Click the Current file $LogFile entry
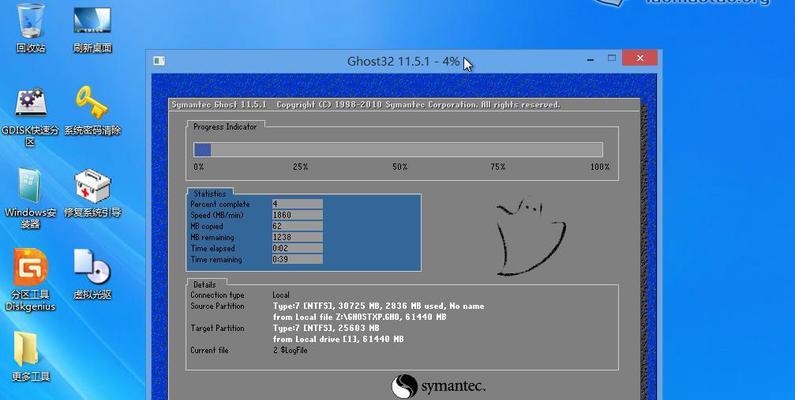795x400 pixels. point(290,350)
